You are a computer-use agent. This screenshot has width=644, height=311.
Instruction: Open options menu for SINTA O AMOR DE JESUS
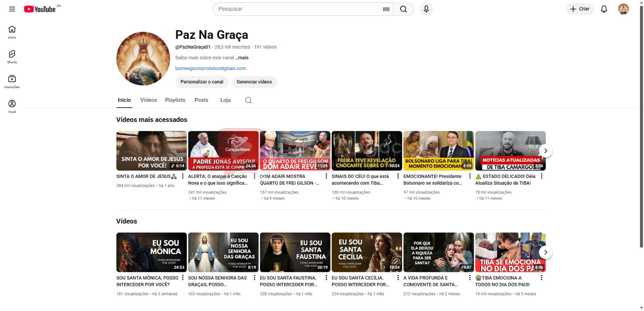(183, 176)
